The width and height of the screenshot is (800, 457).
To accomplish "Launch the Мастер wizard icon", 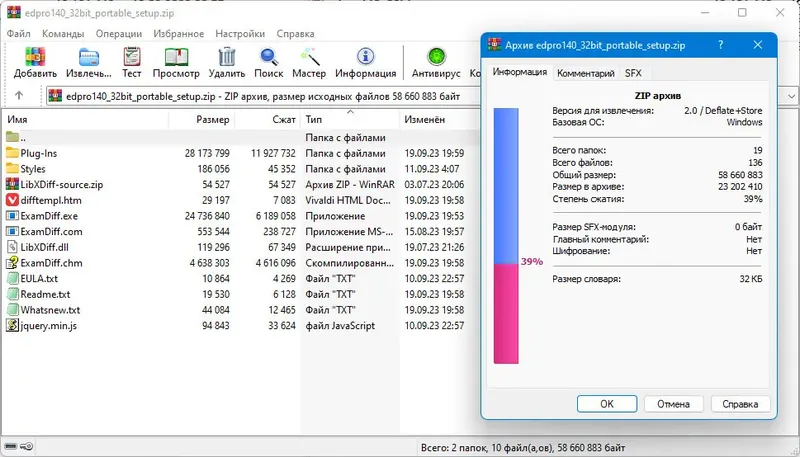I will [x=309, y=57].
